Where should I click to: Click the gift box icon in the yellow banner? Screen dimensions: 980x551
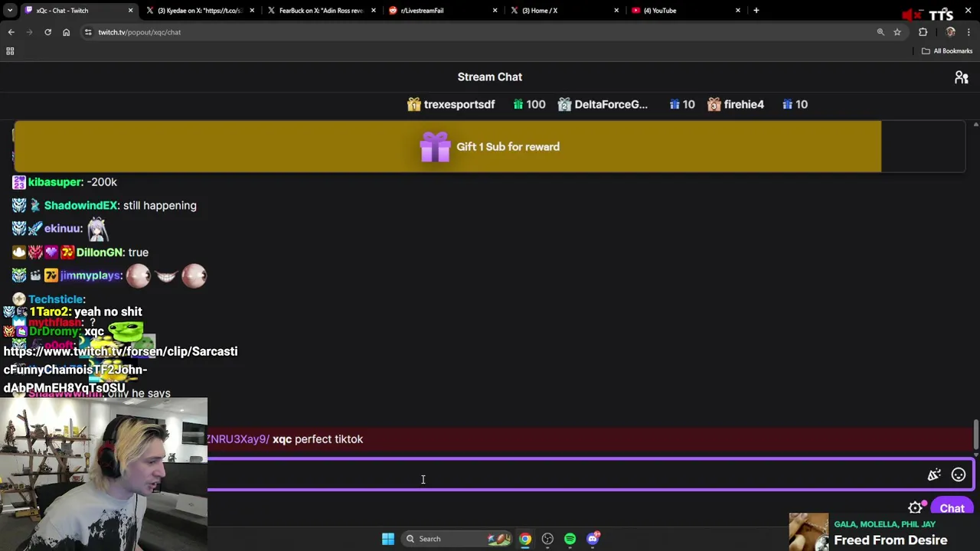click(x=435, y=147)
